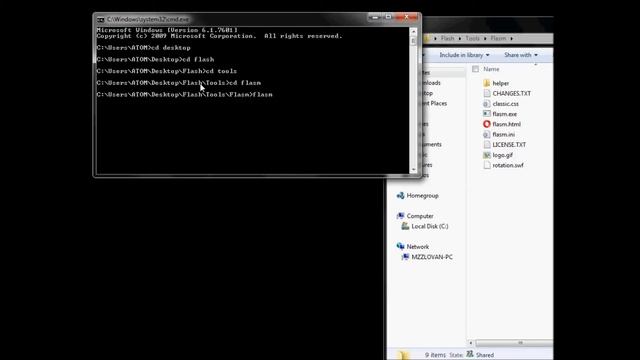640x360 pixels.
Task: Click the classic.css file name
Action: point(505,104)
